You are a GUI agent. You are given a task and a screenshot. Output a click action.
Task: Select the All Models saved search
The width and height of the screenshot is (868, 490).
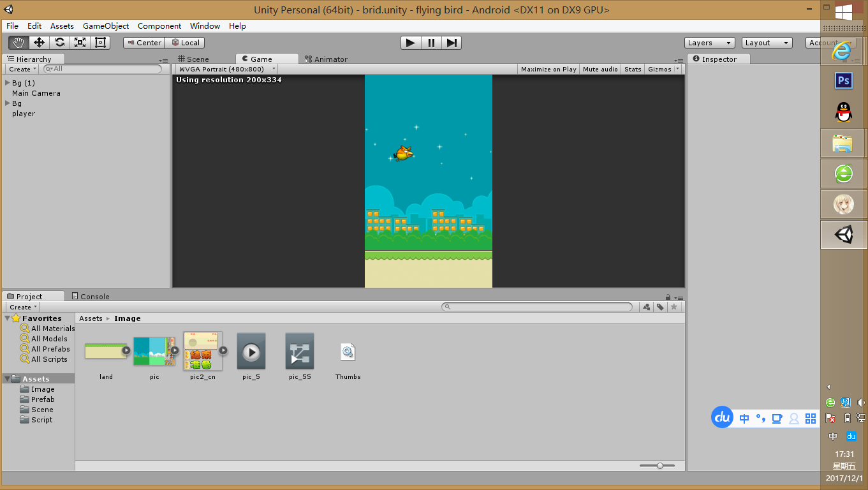point(44,339)
